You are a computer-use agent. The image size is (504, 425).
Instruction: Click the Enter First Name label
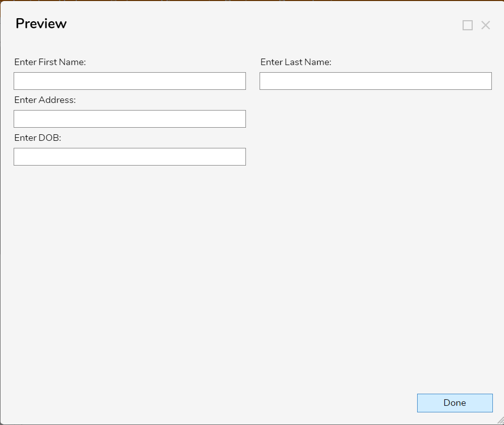(x=50, y=62)
